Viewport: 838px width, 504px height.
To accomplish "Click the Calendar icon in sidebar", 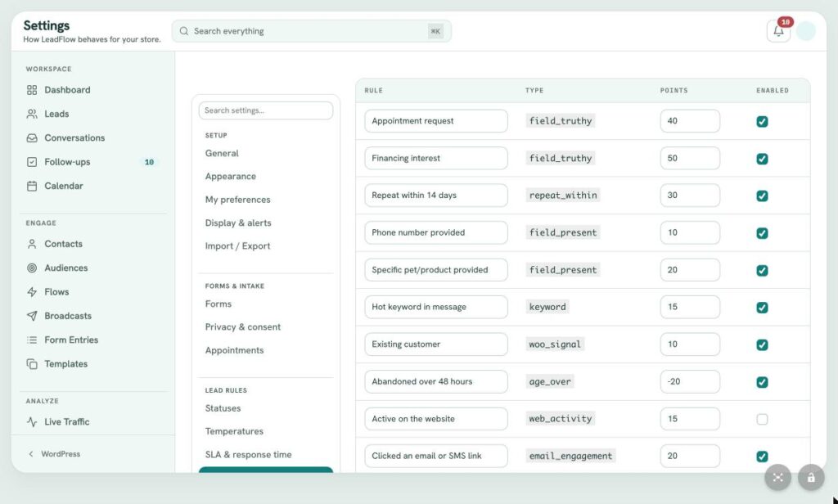I will click(32, 186).
